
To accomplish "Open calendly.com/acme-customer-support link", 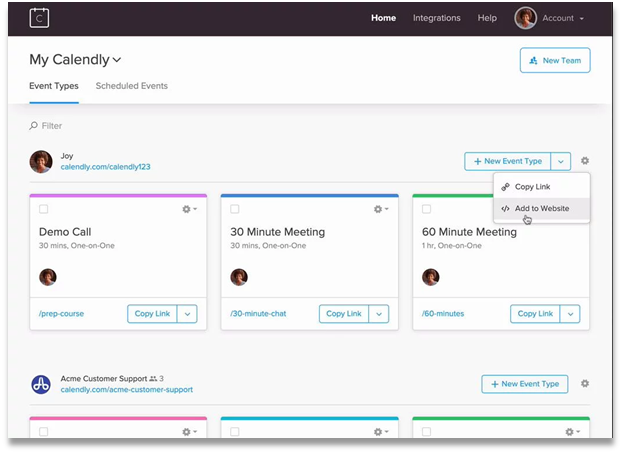I will 127,390.
